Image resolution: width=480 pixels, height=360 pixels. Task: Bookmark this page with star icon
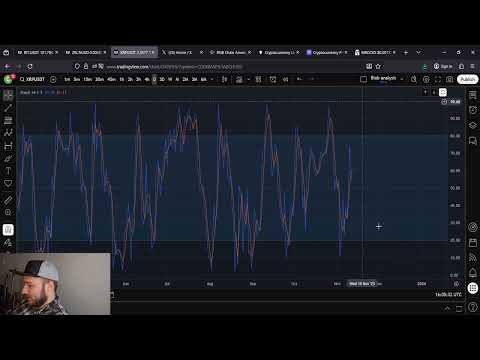(378, 66)
